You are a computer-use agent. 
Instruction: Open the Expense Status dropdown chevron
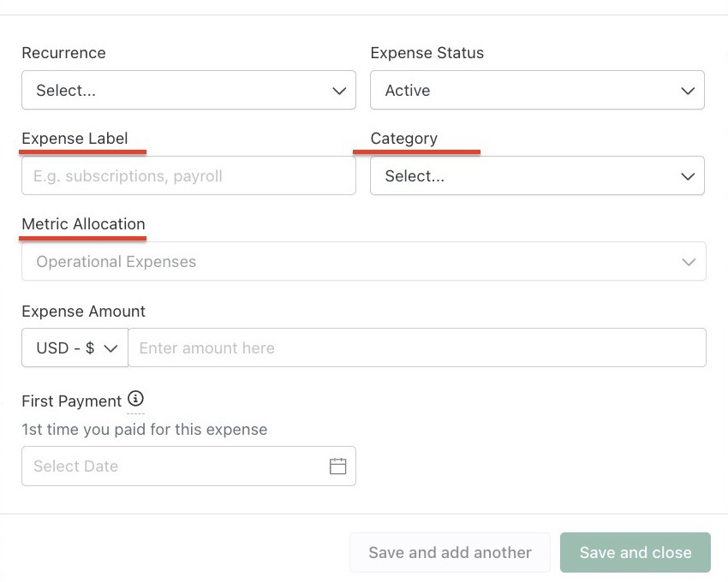pos(688,91)
